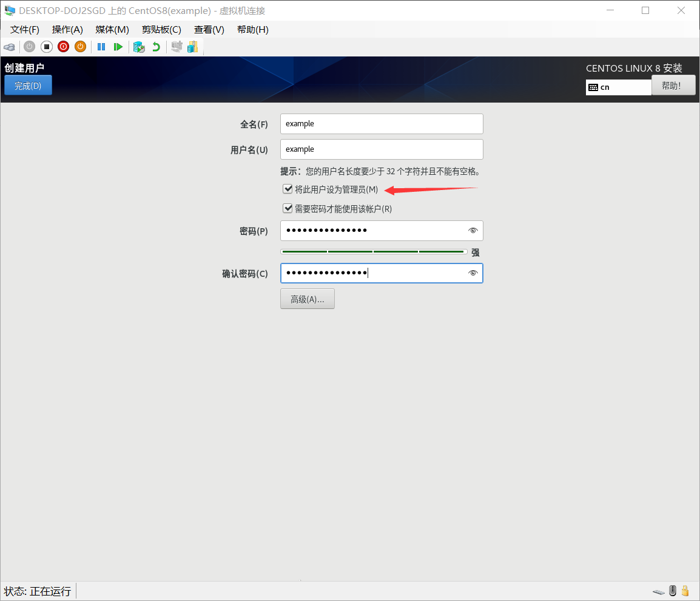Click the green password strength bar

pos(374,251)
